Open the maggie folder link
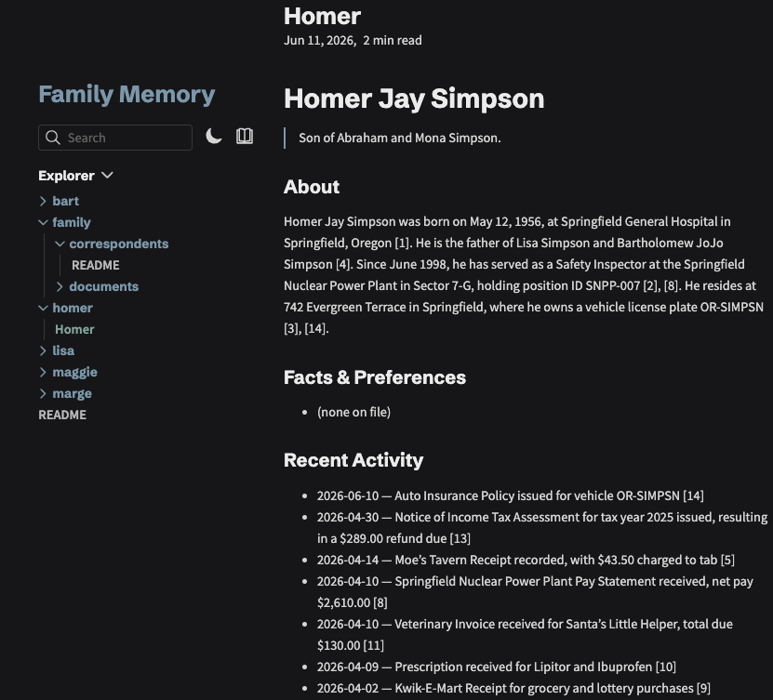Screen dimensions: 773x700 coord(75,373)
